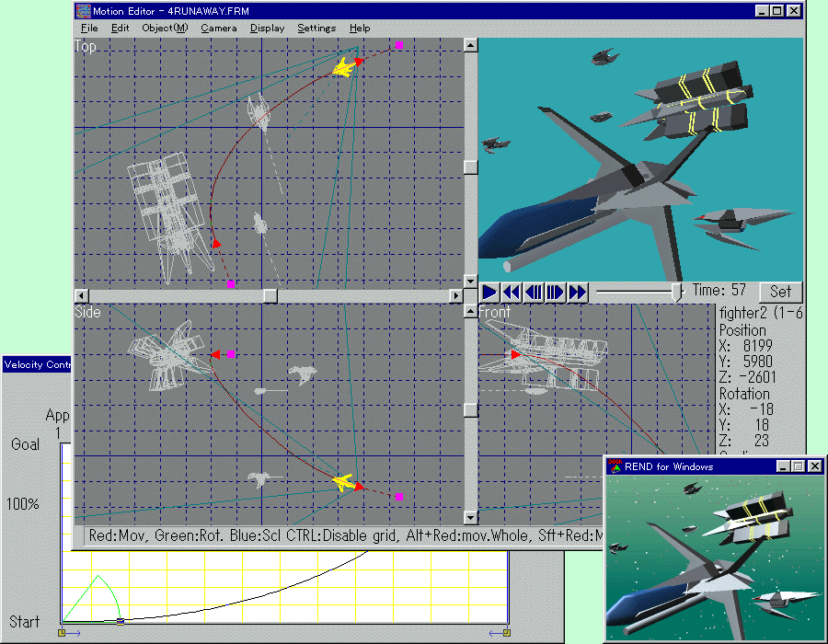Image resolution: width=828 pixels, height=644 pixels.
Task: Click the Set button beside Time
Action: [x=780, y=292]
